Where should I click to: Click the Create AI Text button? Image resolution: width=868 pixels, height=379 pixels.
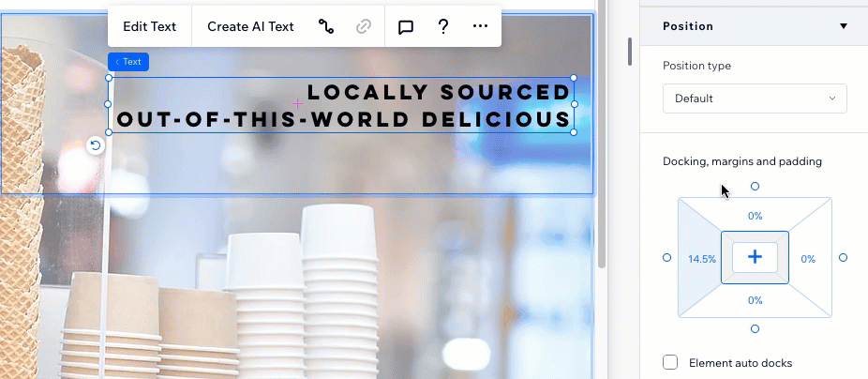[x=250, y=26]
